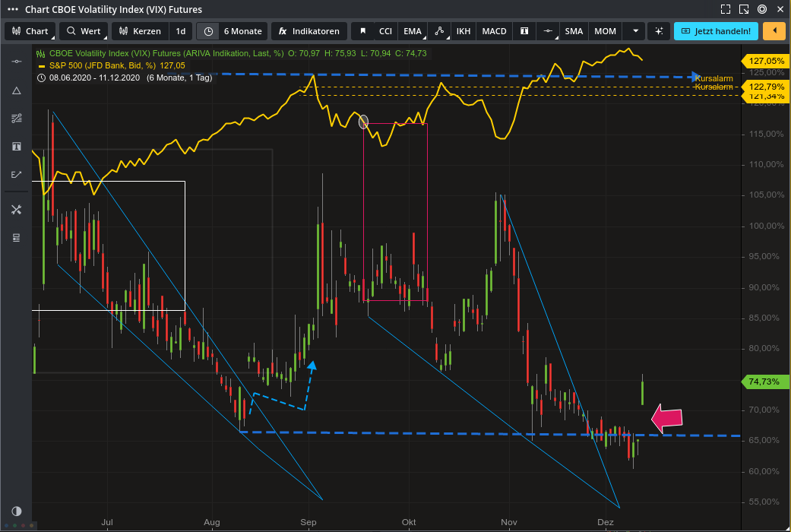Click the Jul label on the time axis
Image resolution: width=791 pixels, height=532 pixels.
click(107, 522)
